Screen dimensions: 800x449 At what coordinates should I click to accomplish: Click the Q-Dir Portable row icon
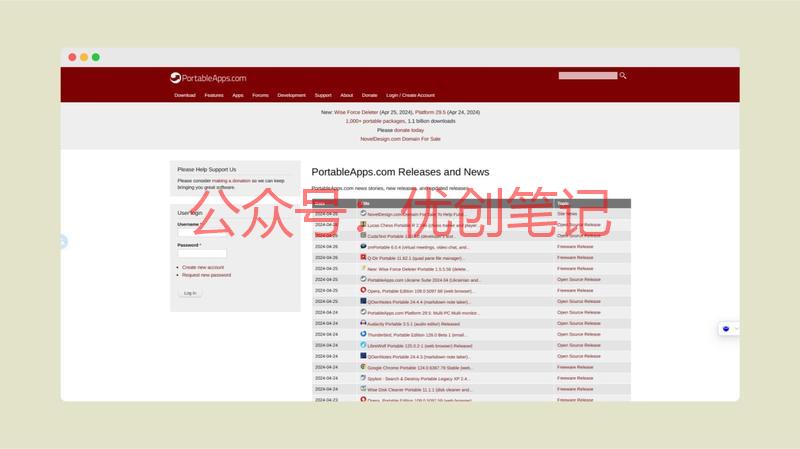pyautogui.click(x=363, y=257)
